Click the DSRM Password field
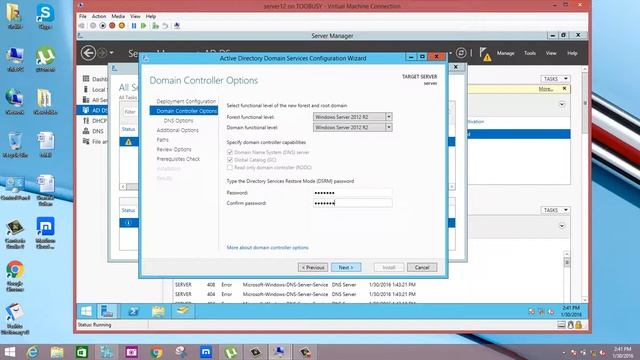 [x=353, y=193]
